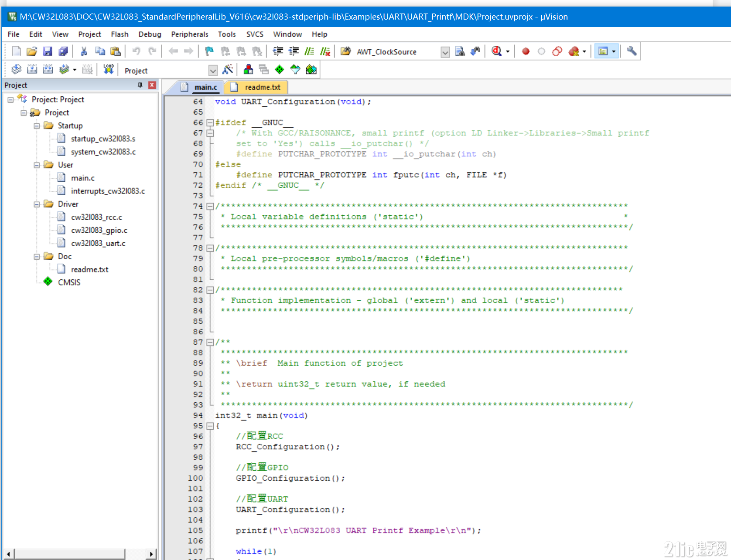Start/Stop Debug Session icon
Screen dimensions: 731x560
click(496, 51)
